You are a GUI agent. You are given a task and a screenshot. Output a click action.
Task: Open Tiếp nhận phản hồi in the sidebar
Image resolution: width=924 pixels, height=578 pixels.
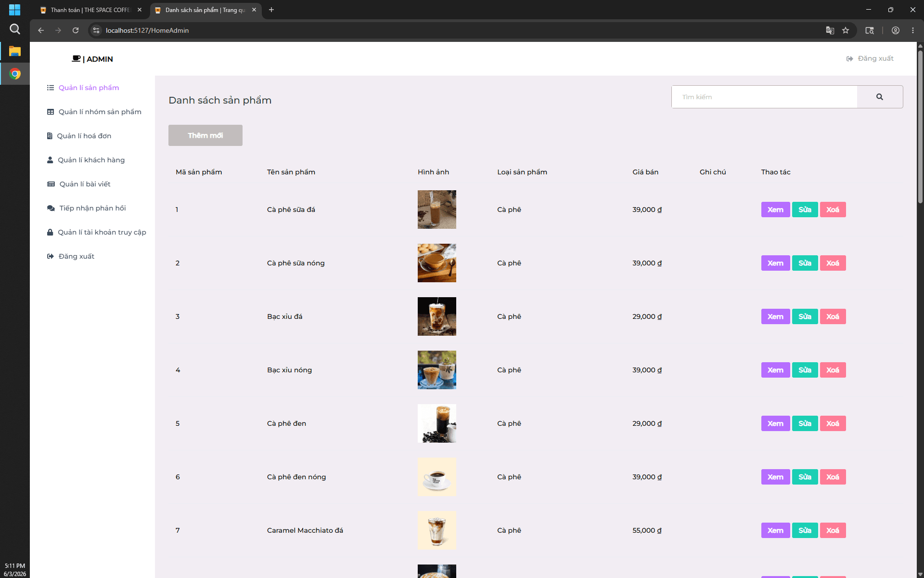pyautogui.click(x=86, y=208)
